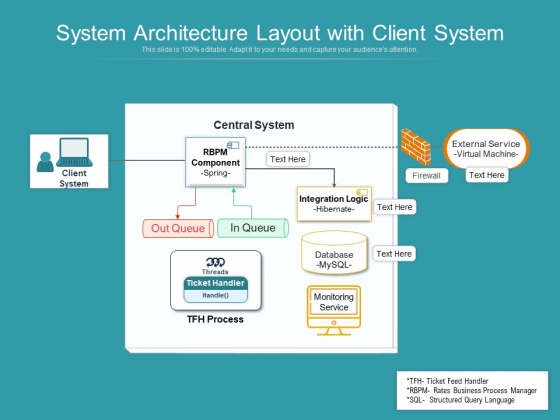Click '*SQL- Structured Query Language' line

(x=461, y=400)
